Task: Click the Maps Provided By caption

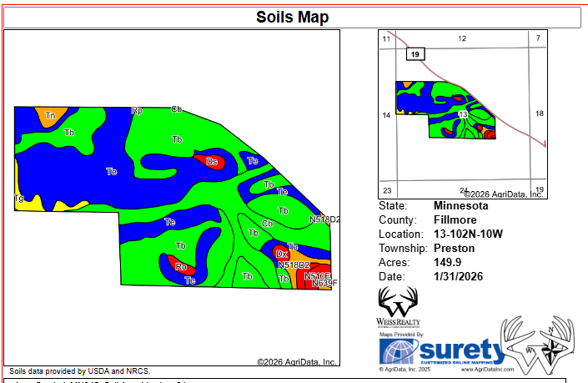Action: (401, 335)
